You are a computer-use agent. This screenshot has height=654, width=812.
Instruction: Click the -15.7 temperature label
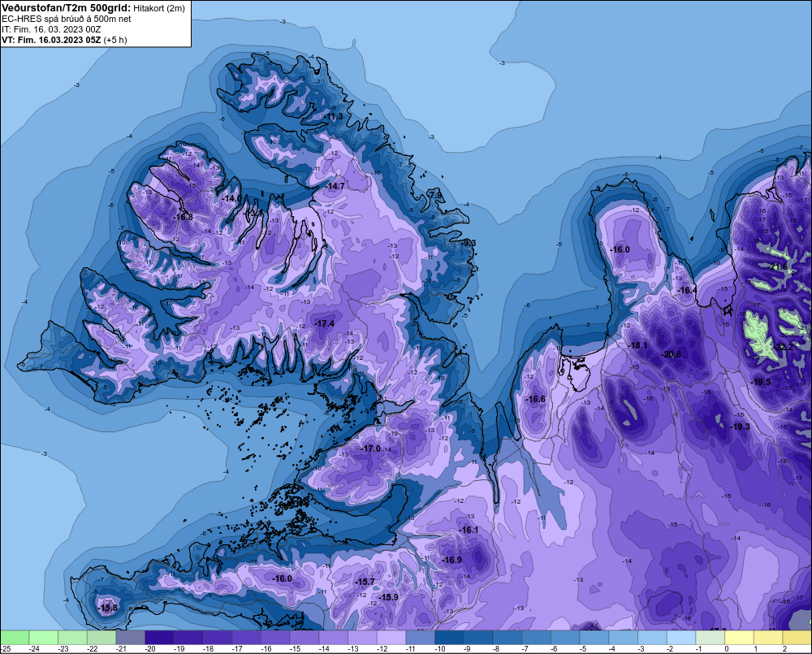tap(365, 582)
